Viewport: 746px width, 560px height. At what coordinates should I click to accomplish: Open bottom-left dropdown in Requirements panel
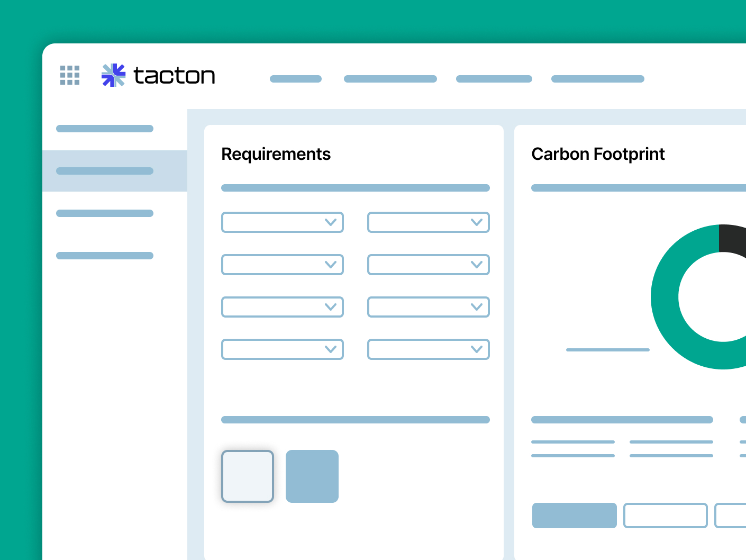pos(282,349)
